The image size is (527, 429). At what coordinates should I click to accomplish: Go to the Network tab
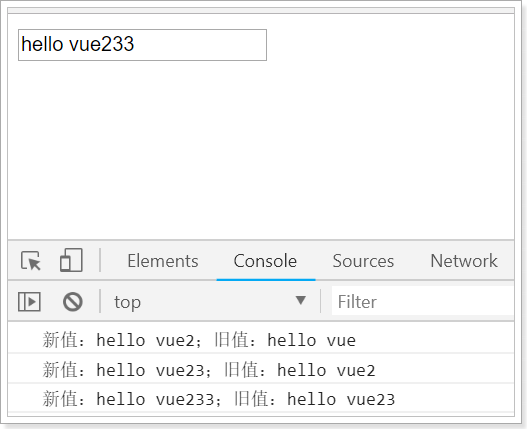(464, 261)
